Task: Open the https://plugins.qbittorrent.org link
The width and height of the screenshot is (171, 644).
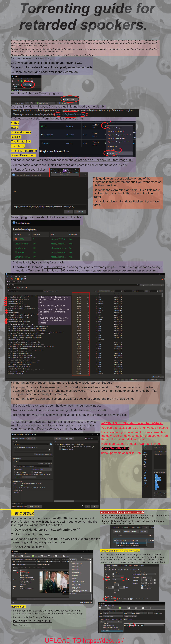Action: tap(71, 114)
